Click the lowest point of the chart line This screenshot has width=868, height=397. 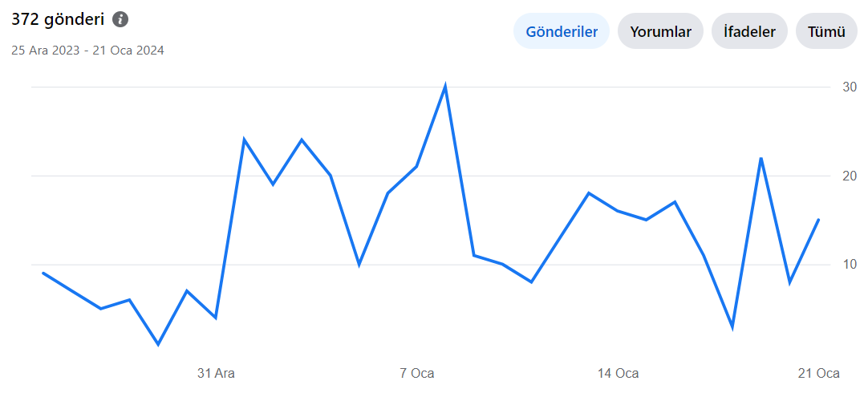click(x=158, y=344)
